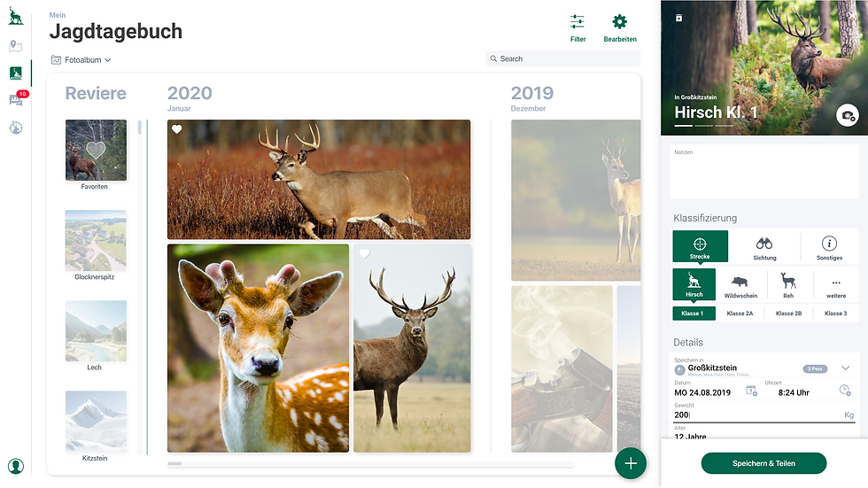
Task: Click the 3 Pers badge
Action: click(815, 369)
